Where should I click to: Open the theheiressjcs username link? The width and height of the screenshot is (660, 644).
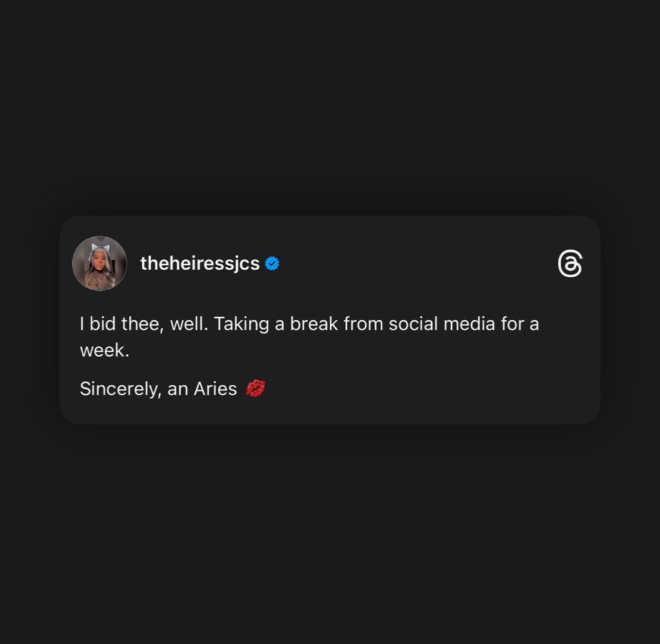(x=200, y=264)
